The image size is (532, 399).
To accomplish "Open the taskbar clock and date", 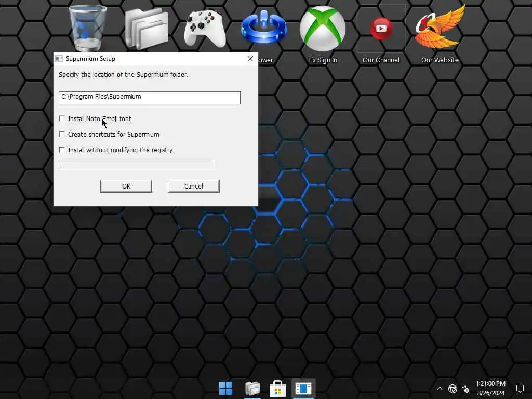I will coord(490,389).
